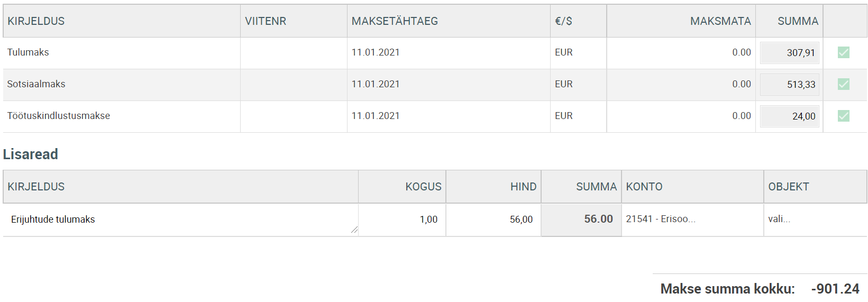Click the Maksmata column header

pos(720,21)
